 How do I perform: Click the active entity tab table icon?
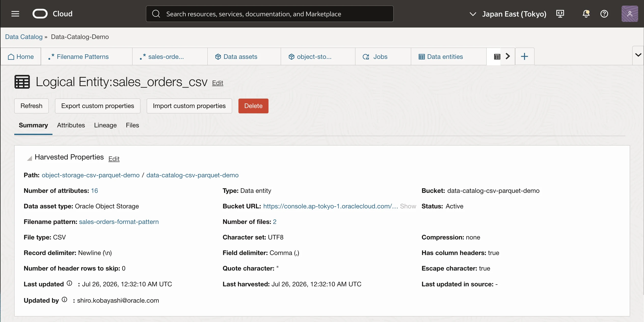pos(497,57)
